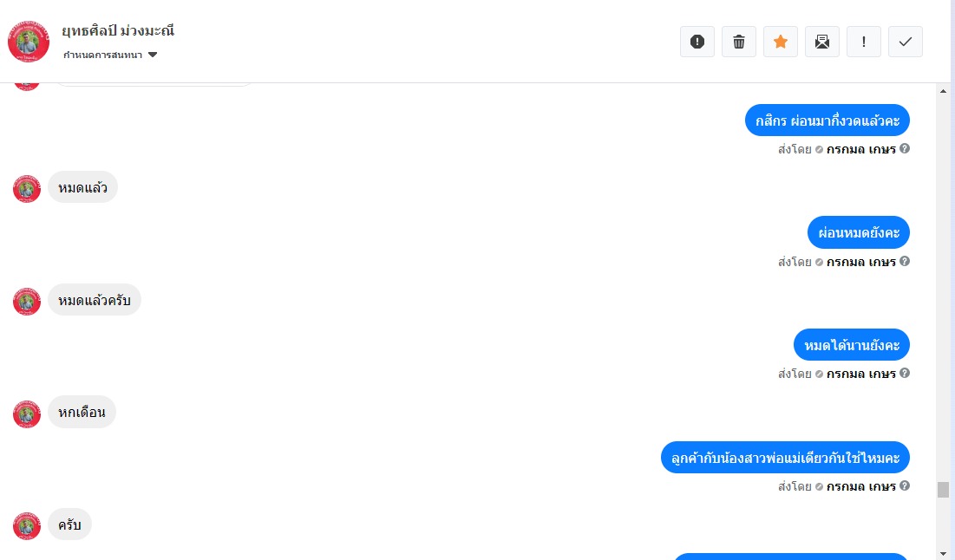Click the contact name ยุทธศิลป์ ม่วงมะณี
The width and height of the screenshot is (955, 560).
tap(118, 30)
